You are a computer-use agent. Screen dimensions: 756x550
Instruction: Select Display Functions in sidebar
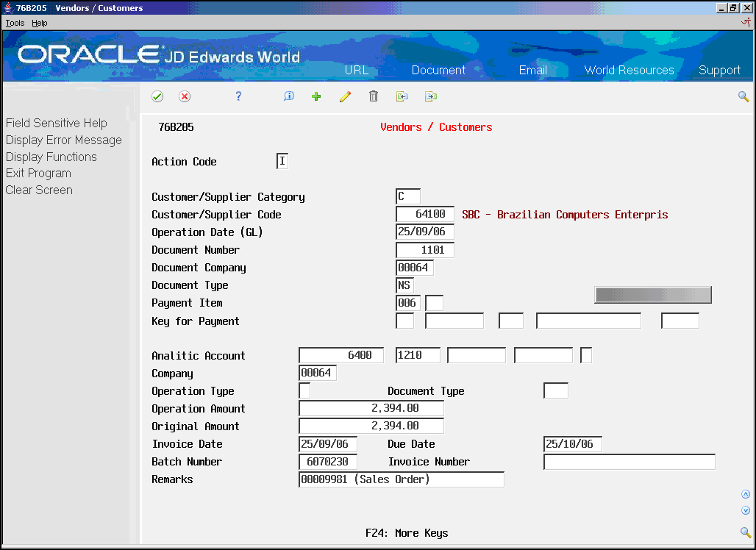[x=51, y=157]
